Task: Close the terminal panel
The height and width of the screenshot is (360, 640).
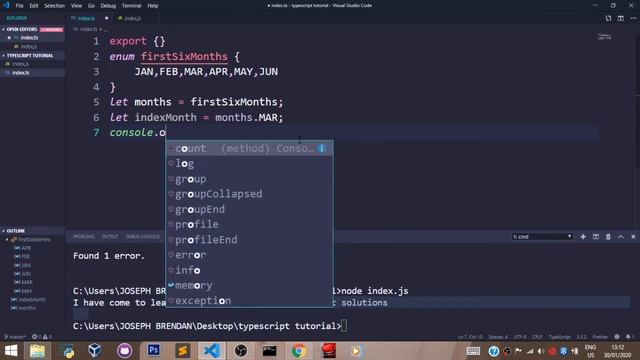Action: [x=633, y=237]
